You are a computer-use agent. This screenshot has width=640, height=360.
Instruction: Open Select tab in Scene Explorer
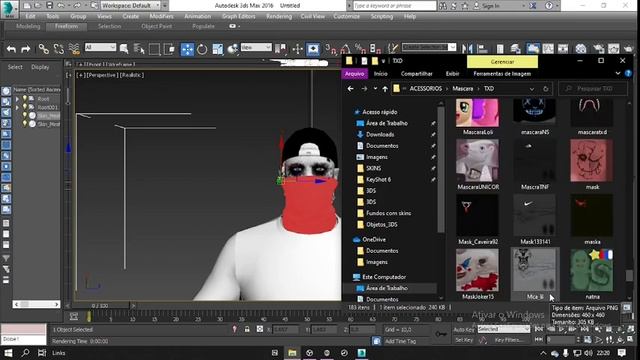[x=15, y=67]
